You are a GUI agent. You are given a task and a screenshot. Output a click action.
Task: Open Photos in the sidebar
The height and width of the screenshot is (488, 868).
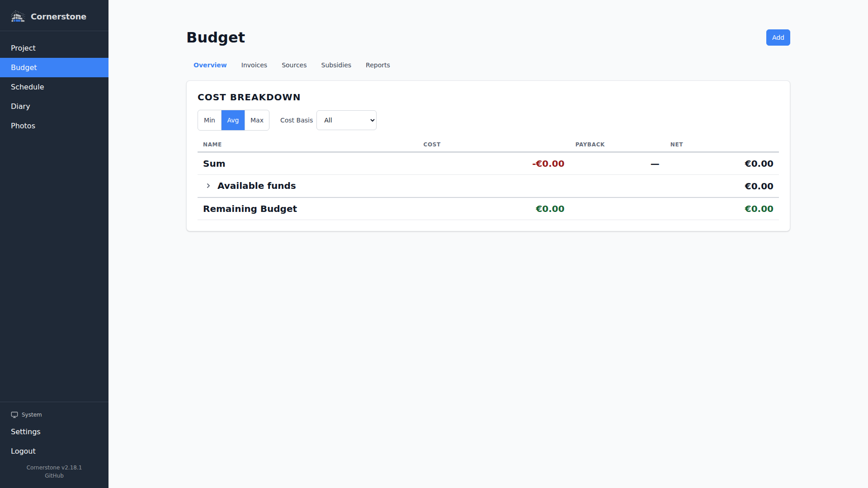pyautogui.click(x=54, y=126)
